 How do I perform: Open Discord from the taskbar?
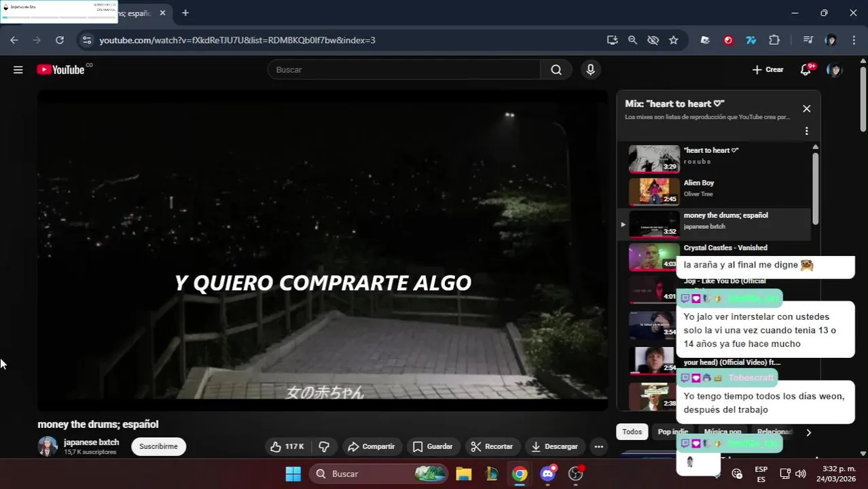[x=548, y=473]
